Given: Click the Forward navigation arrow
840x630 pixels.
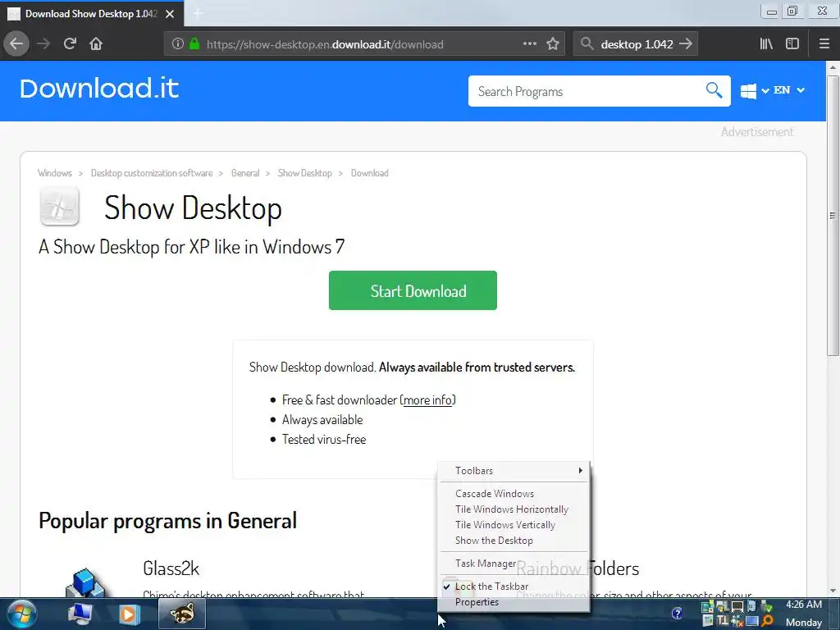Looking at the screenshot, I should coord(43,44).
